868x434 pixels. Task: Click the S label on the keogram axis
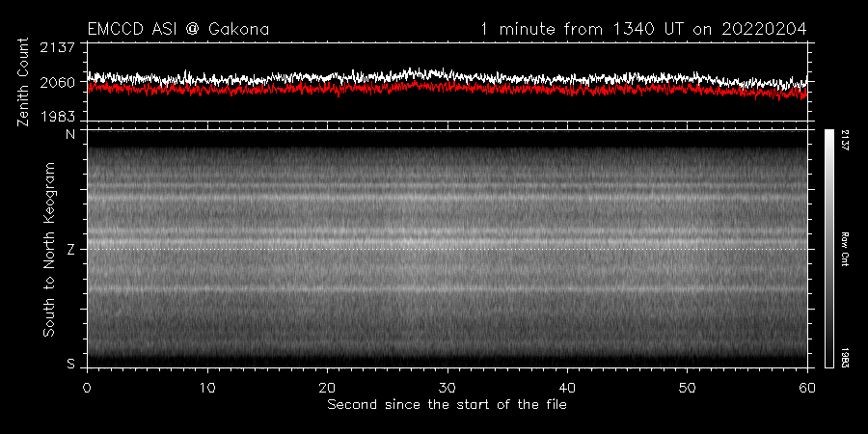pyautogui.click(x=70, y=365)
